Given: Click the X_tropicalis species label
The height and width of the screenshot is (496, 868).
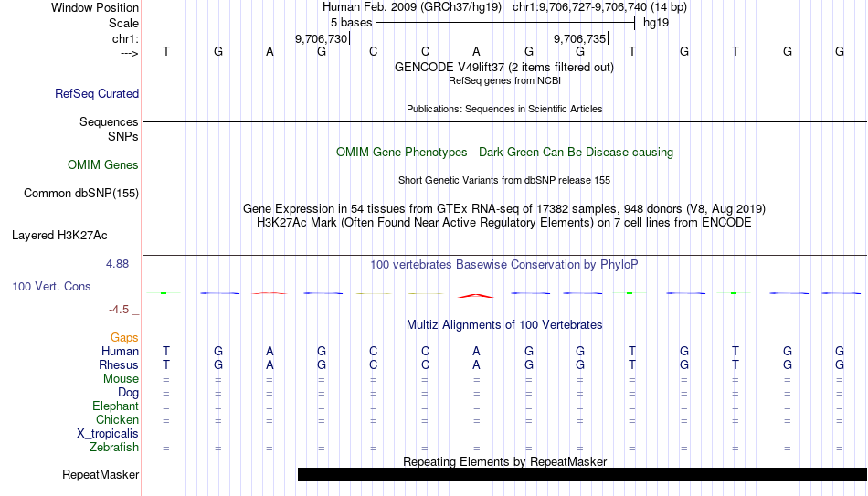Looking at the screenshot, I should coord(108,434).
